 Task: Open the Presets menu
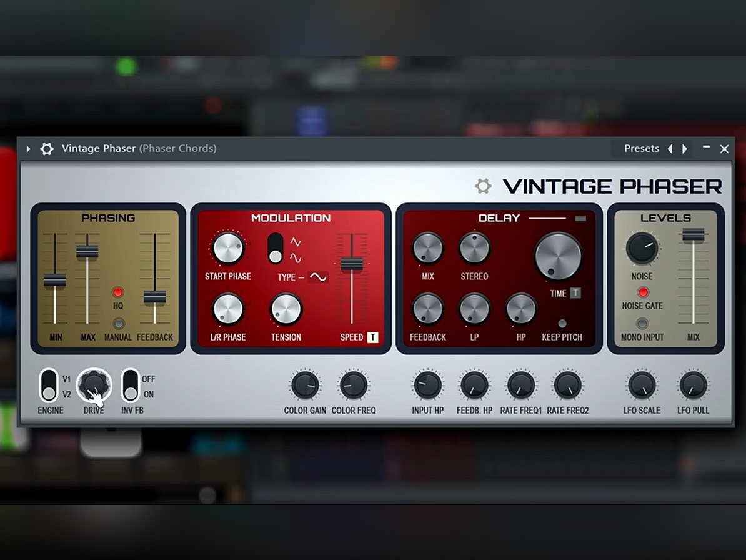pyautogui.click(x=641, y=149)
